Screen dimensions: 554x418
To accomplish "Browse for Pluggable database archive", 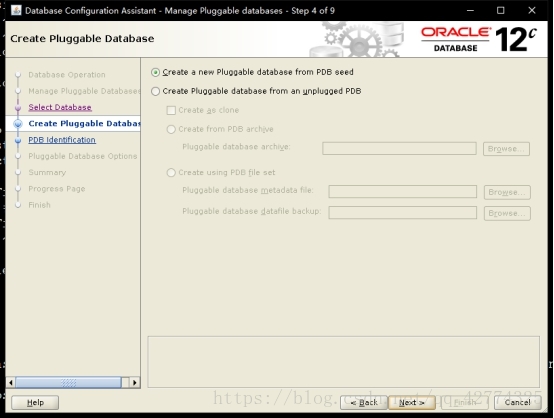I will pos(506,149).
